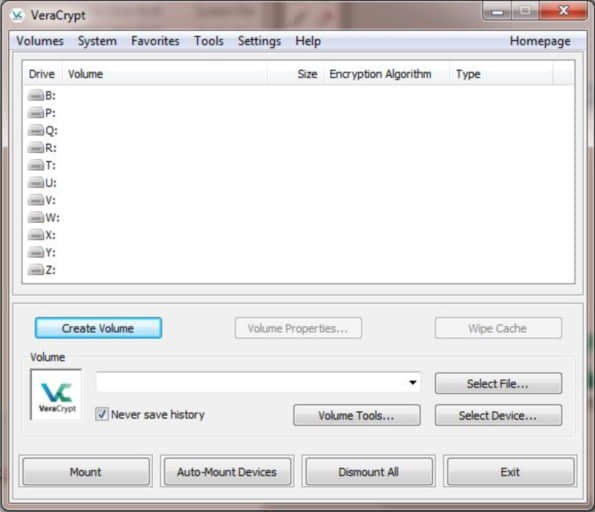This screenshot has height=512, width=595.
Task: Click the P: drive icon
Action: [x=36, y=113]
